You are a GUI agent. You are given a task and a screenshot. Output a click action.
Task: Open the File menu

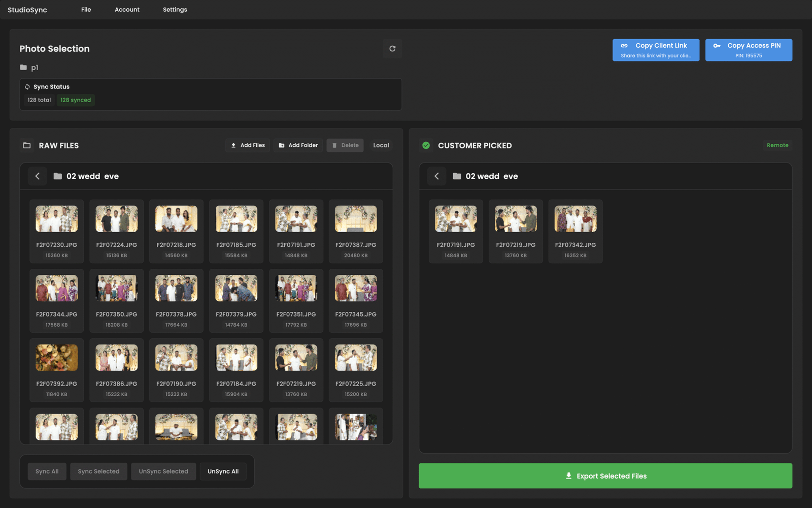(x=86, y=10)
